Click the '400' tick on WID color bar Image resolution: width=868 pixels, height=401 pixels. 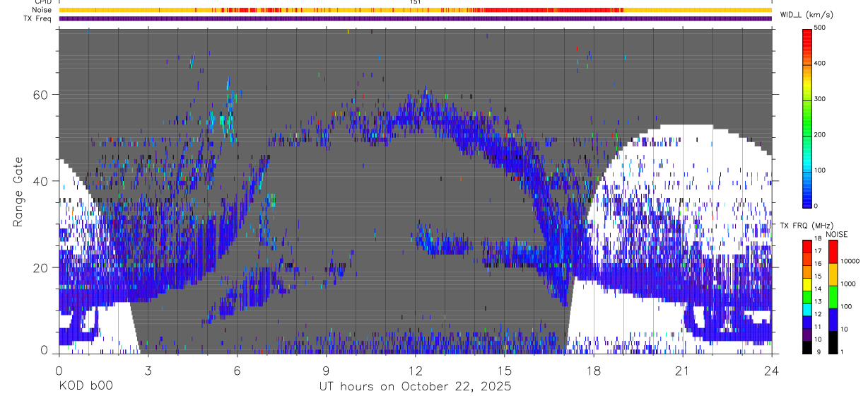coord(821,64)
